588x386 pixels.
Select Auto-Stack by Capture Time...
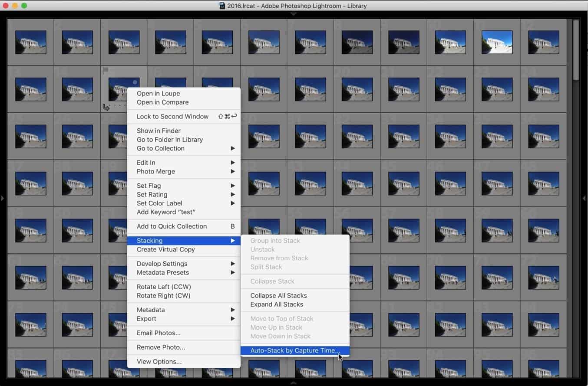click(295, 350)
